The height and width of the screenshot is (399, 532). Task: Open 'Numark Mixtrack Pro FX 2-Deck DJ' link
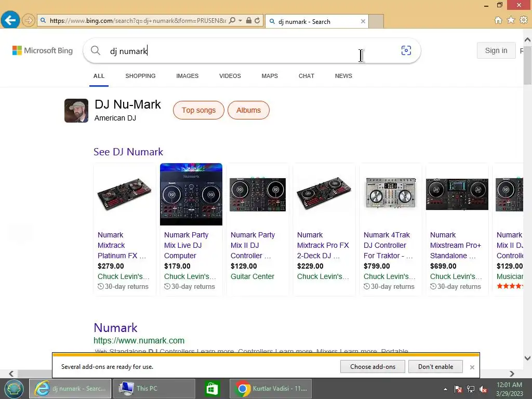[x=323, y=245]
